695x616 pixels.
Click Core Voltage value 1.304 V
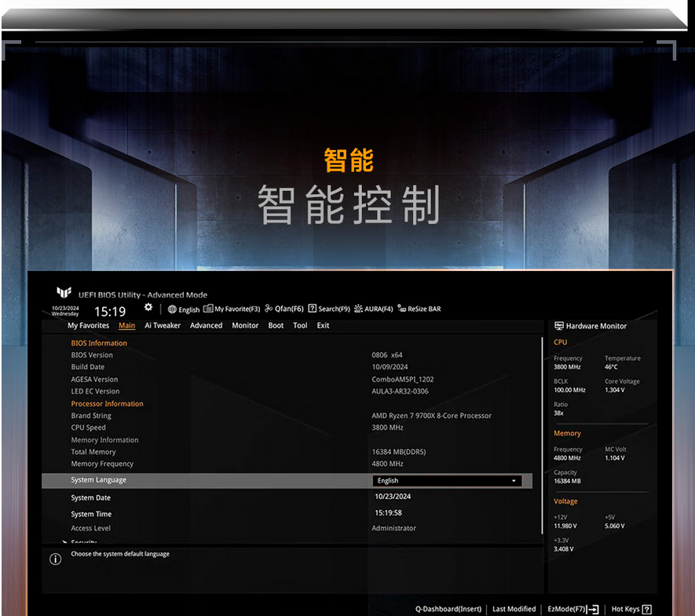coord(614,390)
